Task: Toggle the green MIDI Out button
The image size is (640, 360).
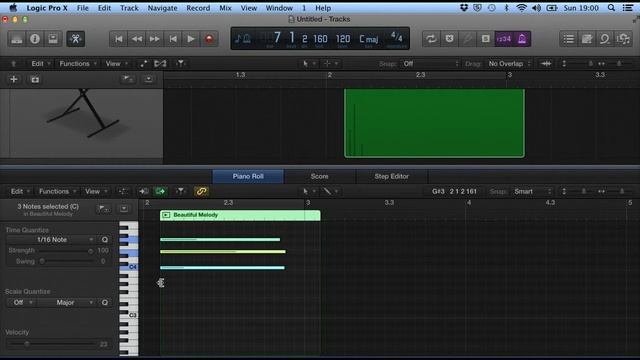Action: (x=160, y=191)
